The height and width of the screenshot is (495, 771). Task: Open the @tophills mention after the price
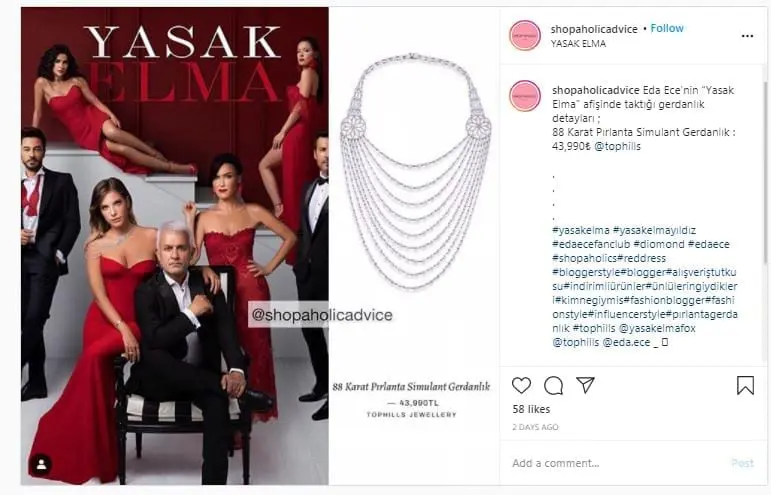(x=618, y=146)
